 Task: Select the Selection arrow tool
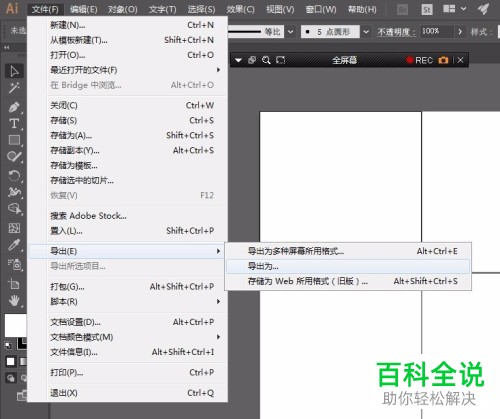pyautogui.click(x=14, y=71)
